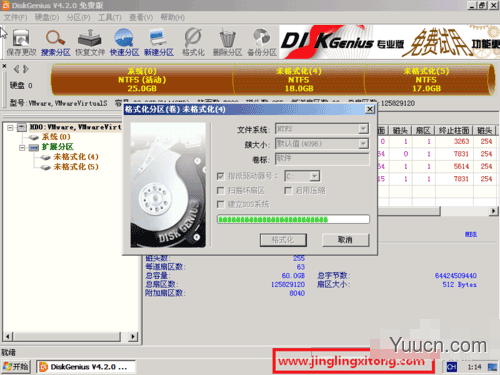Click the HD0 disk icon in the tree
Image resolution: width=500 pixels, height=375 pixels.
point(22,127)
